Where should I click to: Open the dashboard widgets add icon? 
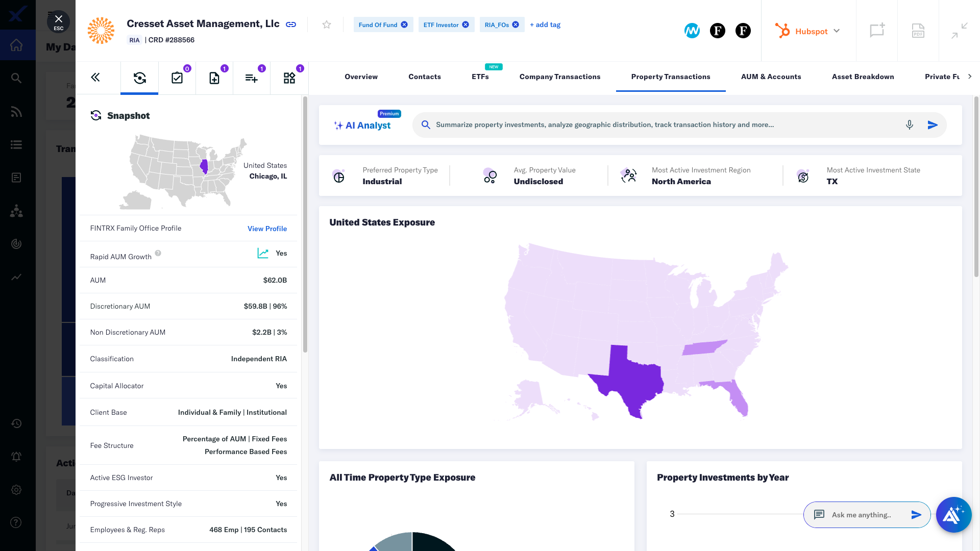click(289, 78)
